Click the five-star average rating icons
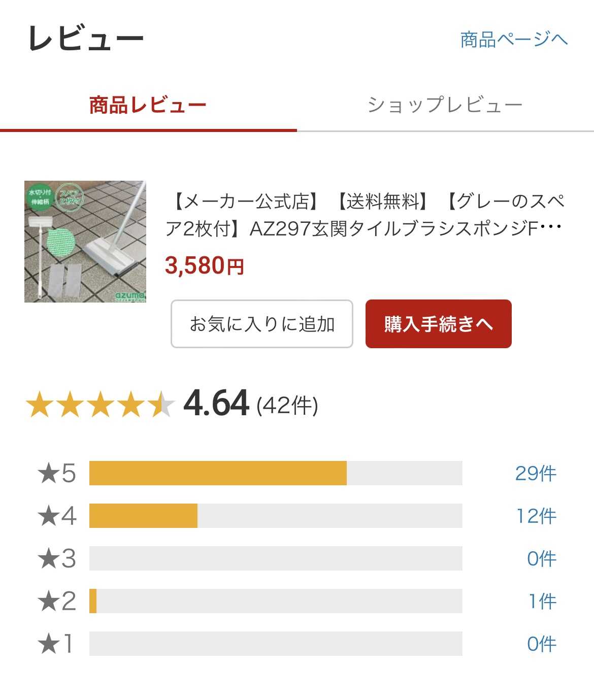594x700 pixels. point(100,405)
